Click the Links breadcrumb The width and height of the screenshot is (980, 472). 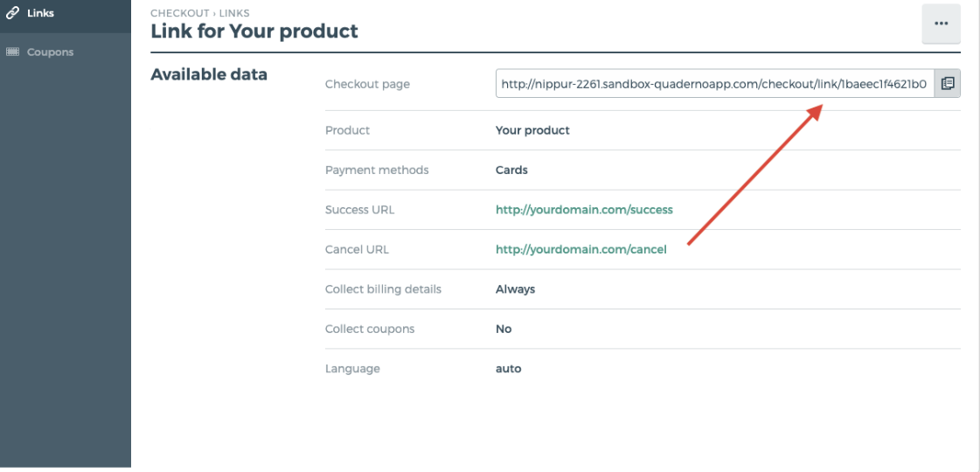pyautogui.click(x=234, y=13)
